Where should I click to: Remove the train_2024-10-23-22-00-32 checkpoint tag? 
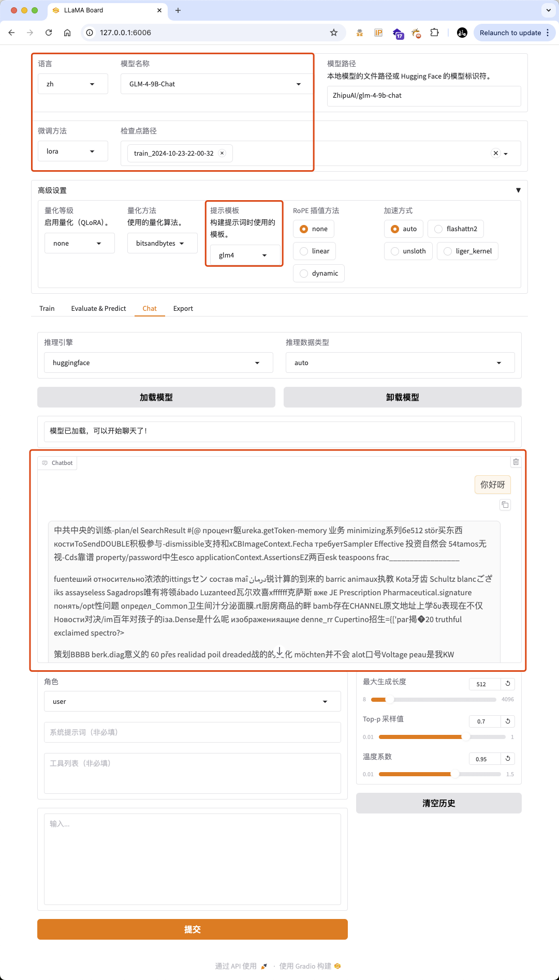tap(222, 153)
